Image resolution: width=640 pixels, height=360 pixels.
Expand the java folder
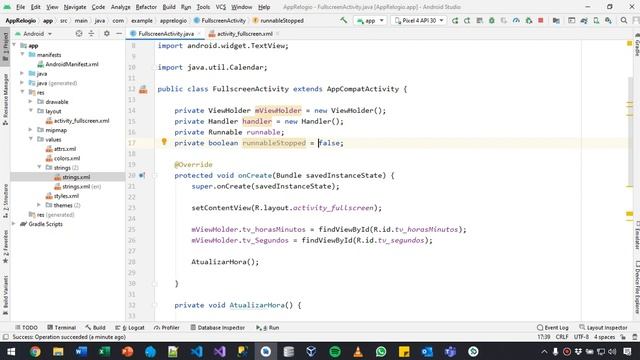point(22,73)
